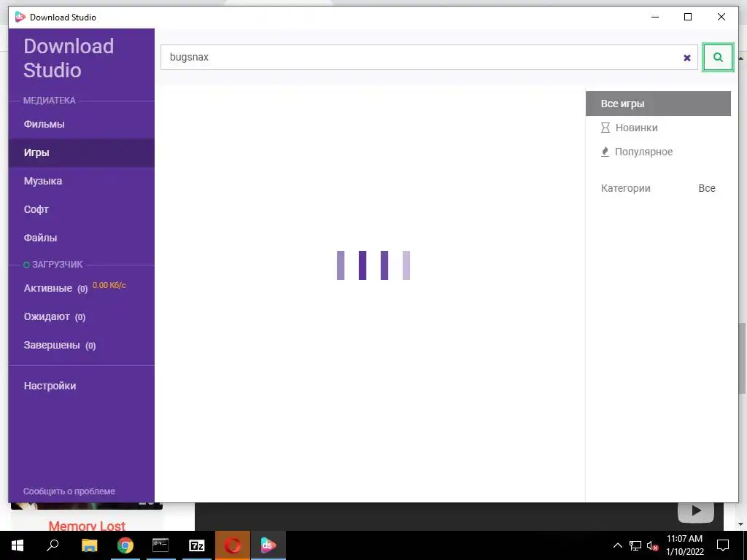Open File Explorer from the taskbar

(89, 545)
